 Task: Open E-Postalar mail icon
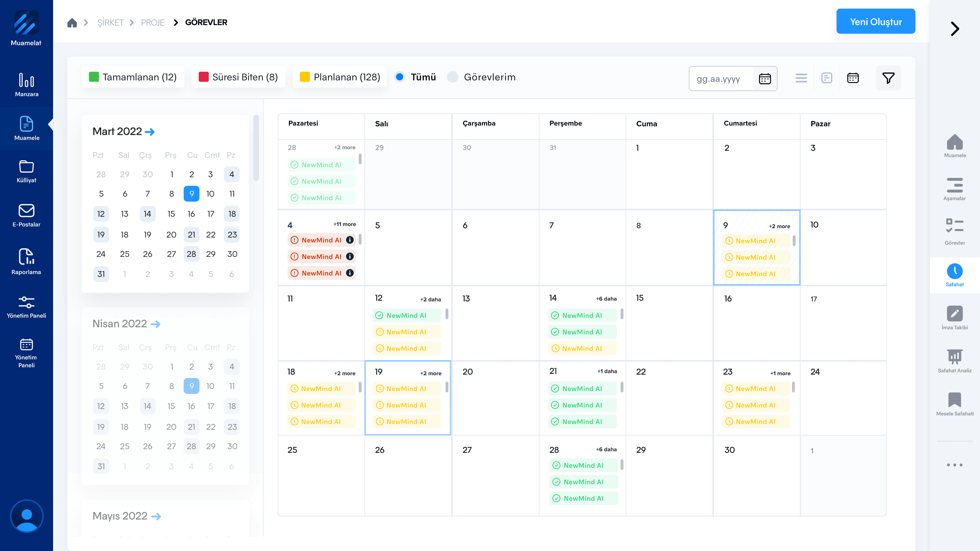[26, 215]
